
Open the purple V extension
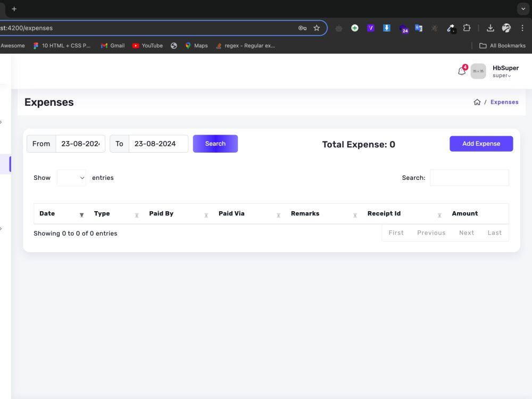370,28
